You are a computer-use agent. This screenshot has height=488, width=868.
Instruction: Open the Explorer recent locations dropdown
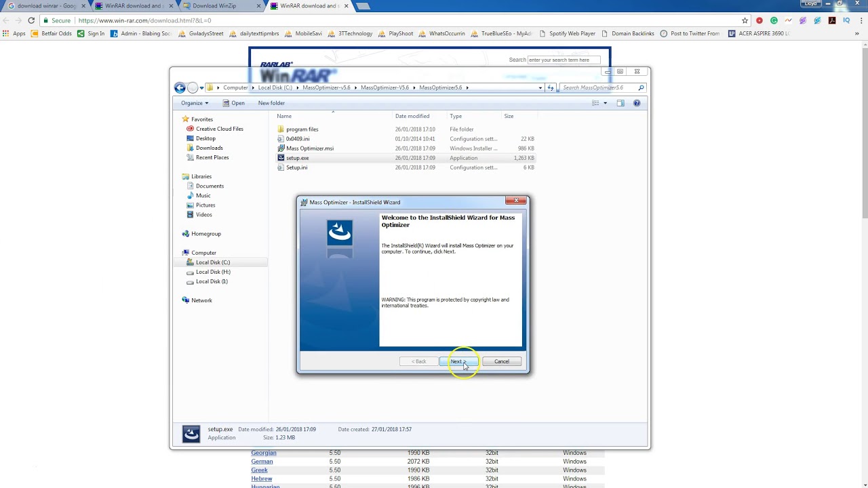pyautogui.click(x=201, y=87)
